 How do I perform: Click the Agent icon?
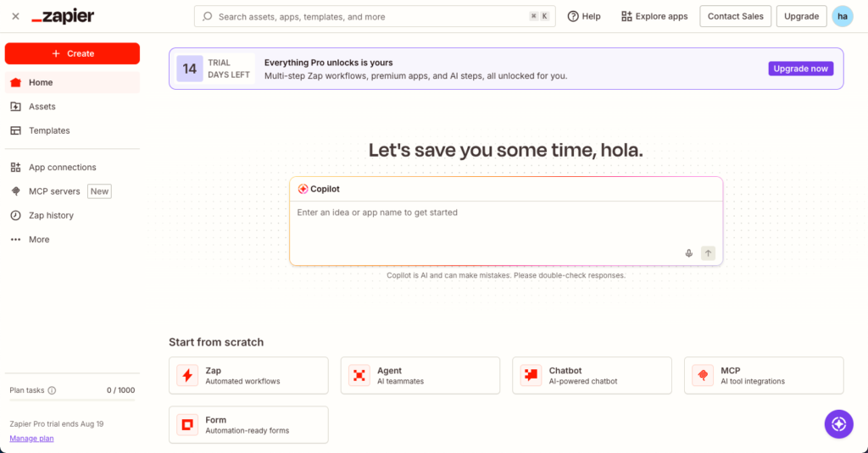tap(359, 376)
